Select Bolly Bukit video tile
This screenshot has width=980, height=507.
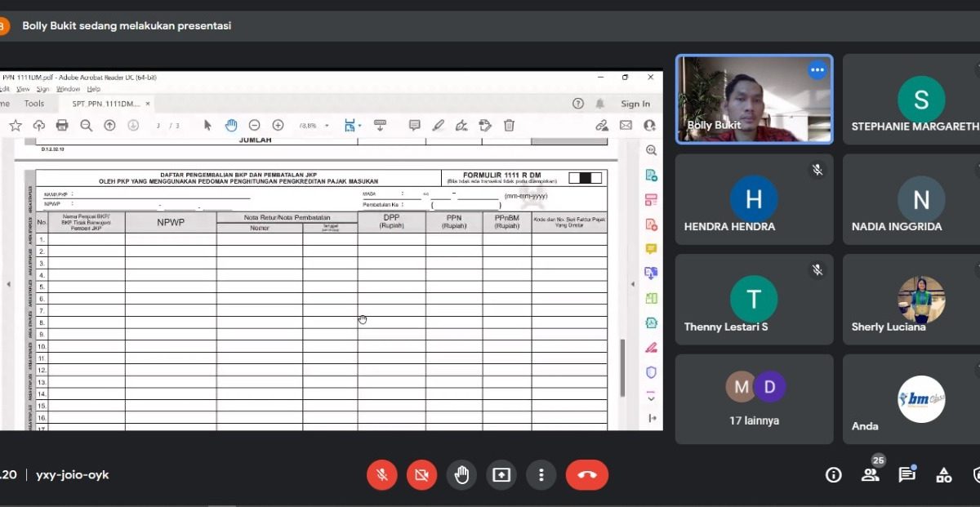pos(755,100)
